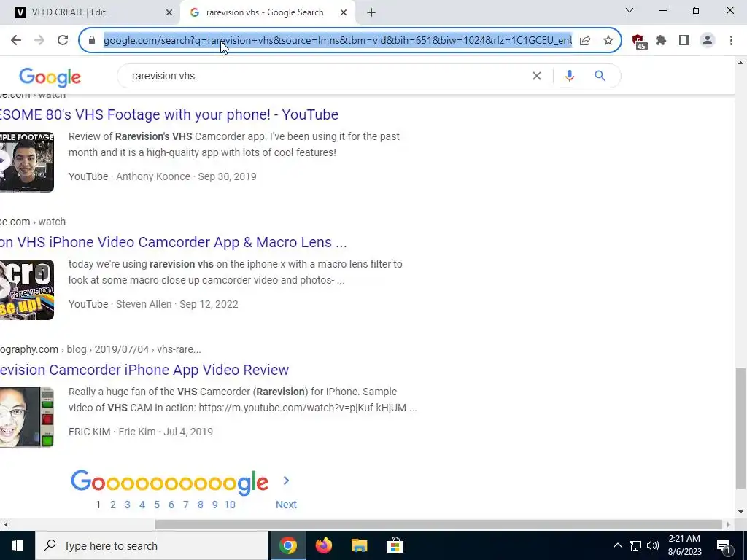This screenshot has height=560, width=747.
Task: Click the vertical scrollbar thumb
Action: point(740,428)
